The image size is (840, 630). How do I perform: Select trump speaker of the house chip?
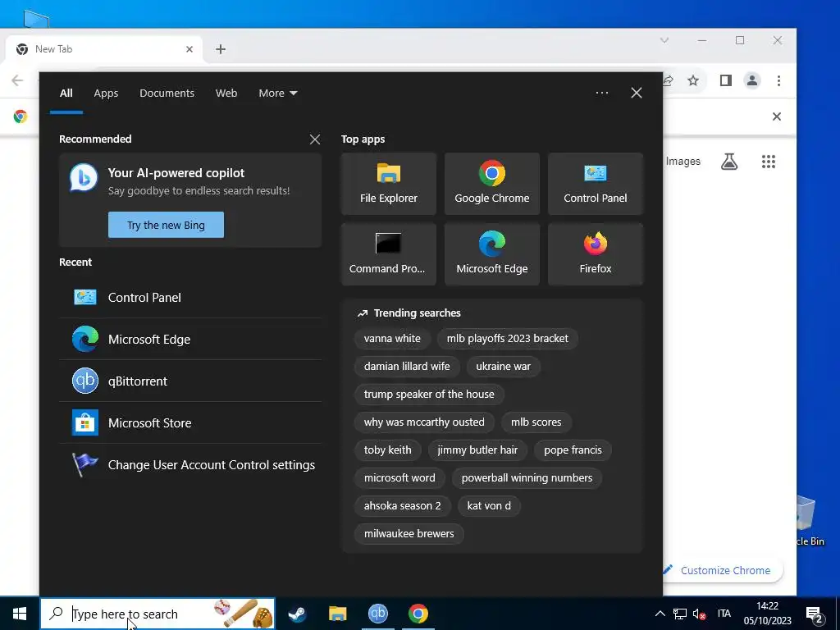click(429, 395)
